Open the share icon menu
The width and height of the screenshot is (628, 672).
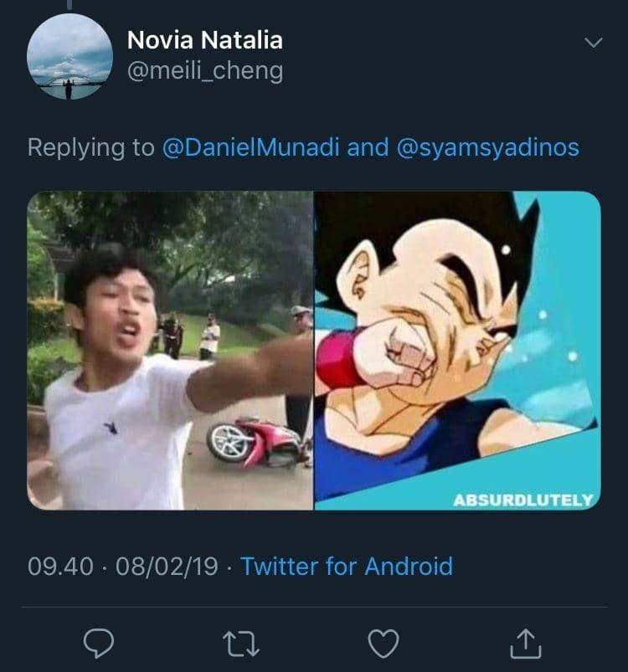point(525,642)
